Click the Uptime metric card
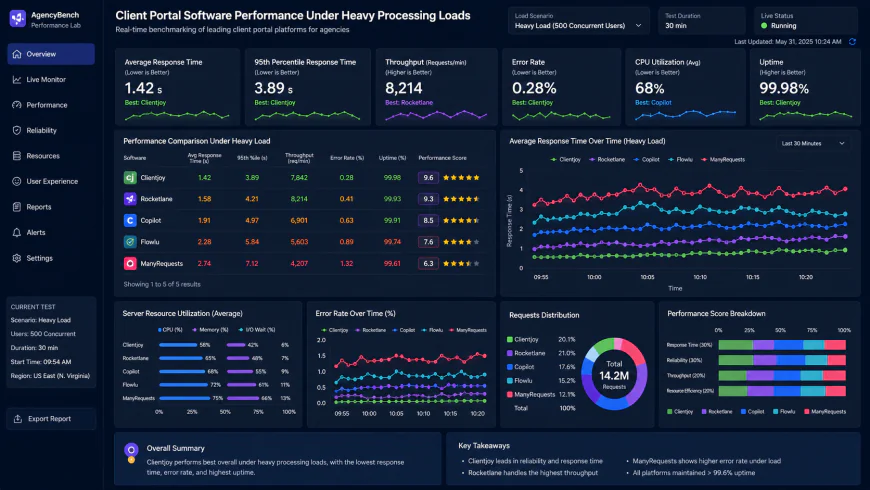The width and height of the screenshot is (870, 490). click(x=805, y=87)
